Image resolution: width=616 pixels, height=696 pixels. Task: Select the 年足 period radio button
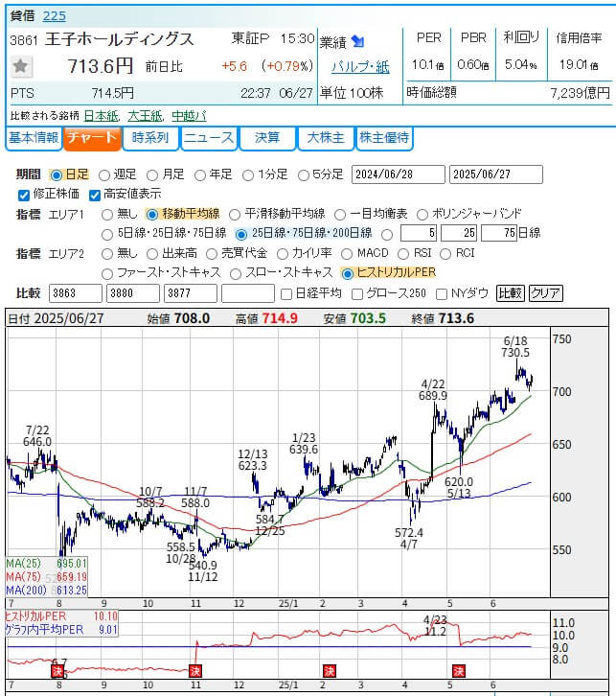(x=200, y=175)
